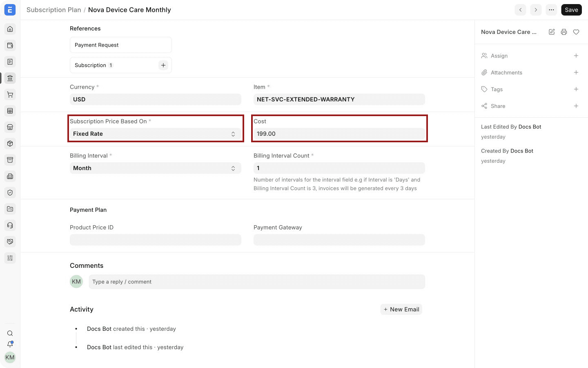Open the shield check sidebar icon
588x368 pixels.
(10, 193)
